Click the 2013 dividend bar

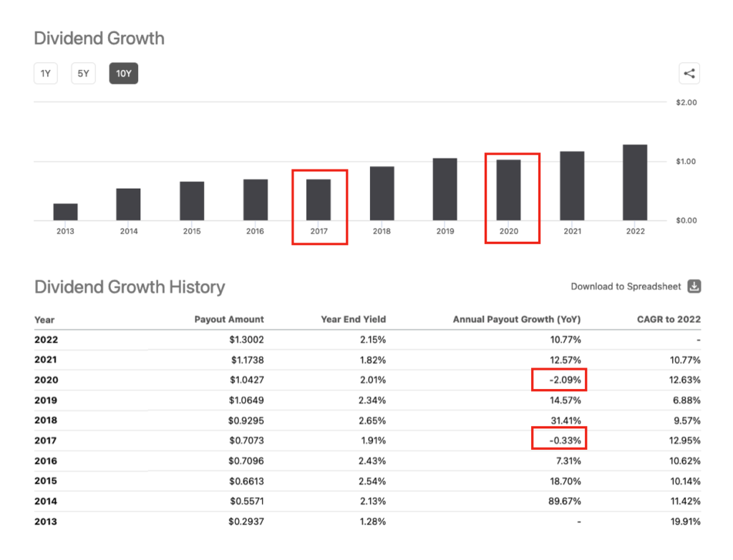pos(65,212)
